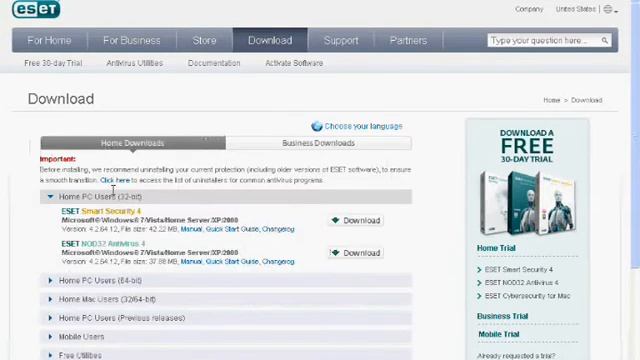Click the ESET NOD32 Antivirus 4 product title

(x=103, y=244)
